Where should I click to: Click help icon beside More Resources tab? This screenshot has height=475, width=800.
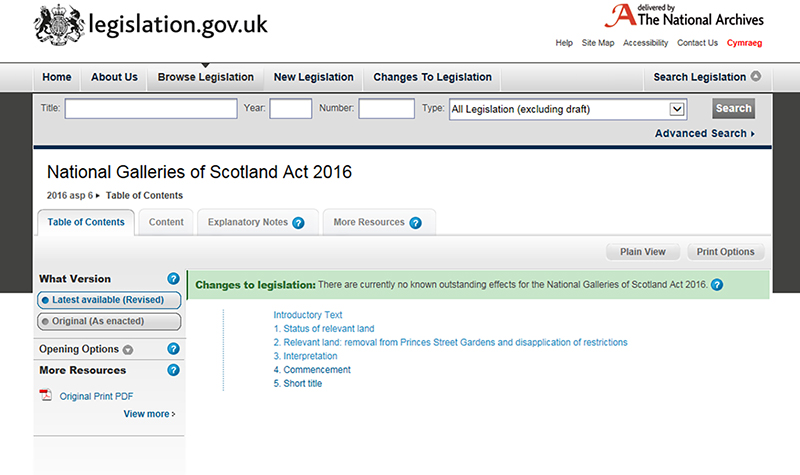(x=415, y=223)
